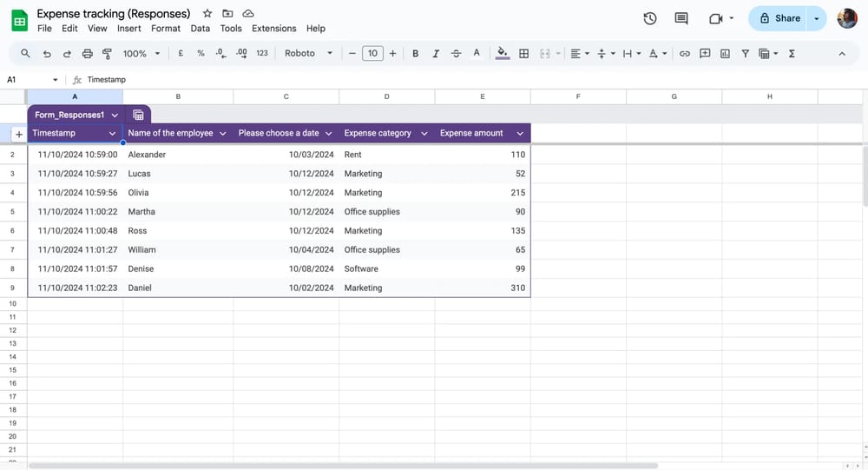868x470 pixels.
Task: Open the Extensions menu
Action: pyautogui.click(x=273, y=29)
